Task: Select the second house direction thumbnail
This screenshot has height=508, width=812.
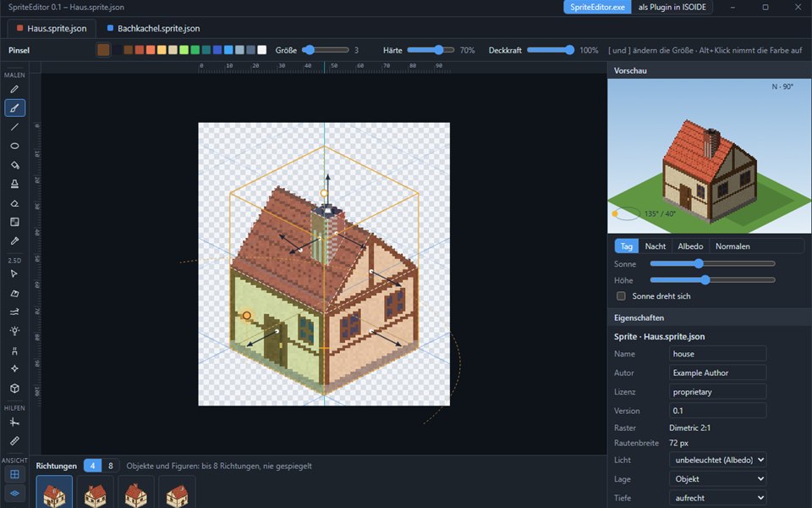Action: (96, 492)
